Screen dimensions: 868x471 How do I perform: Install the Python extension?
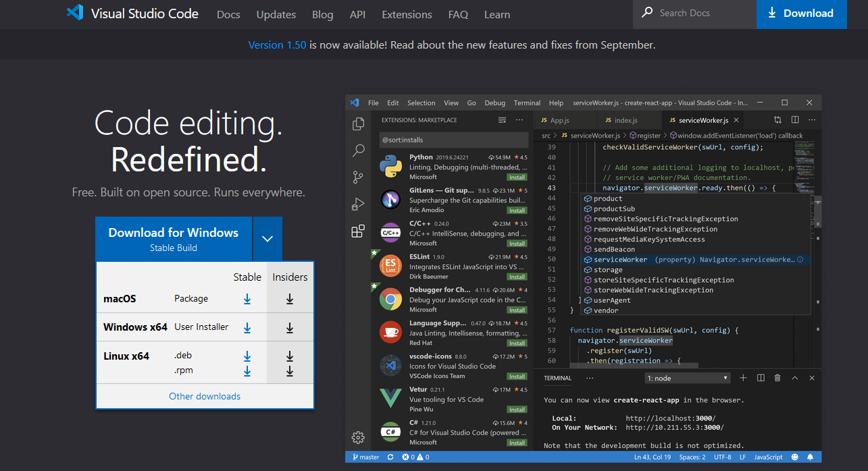point(517,177)
